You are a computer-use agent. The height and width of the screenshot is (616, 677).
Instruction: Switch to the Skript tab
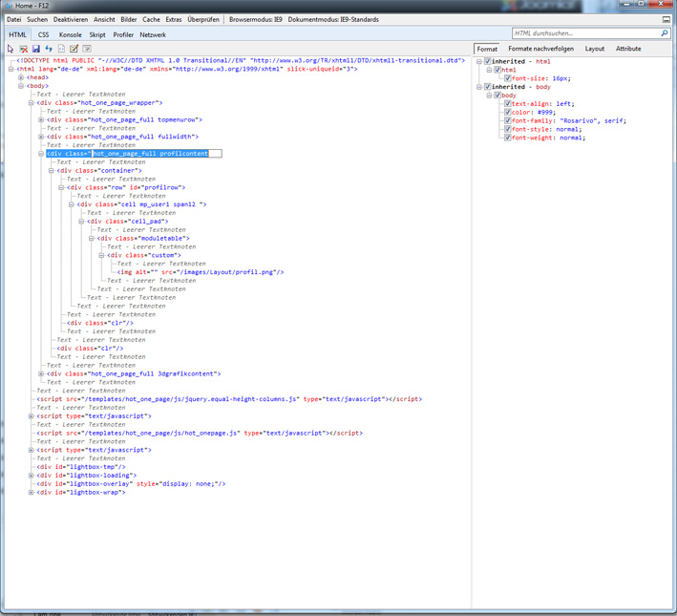click(97, 34)
